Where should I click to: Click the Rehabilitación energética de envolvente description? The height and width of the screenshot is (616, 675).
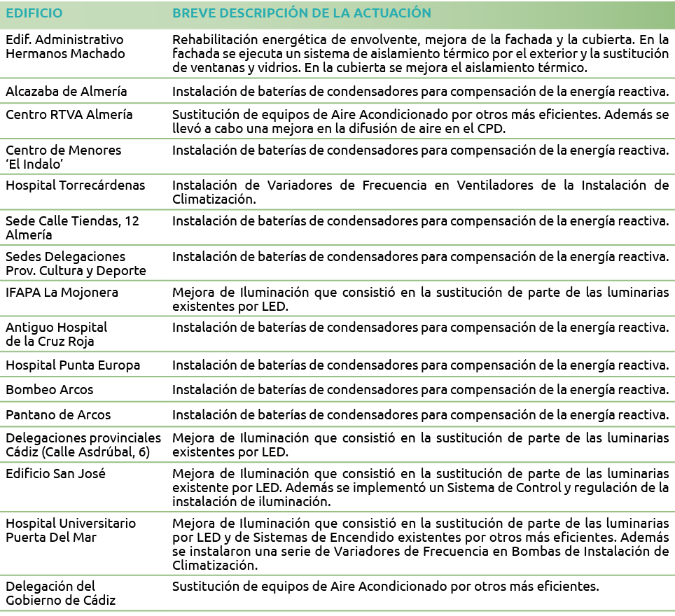click(x=420, y=54)
